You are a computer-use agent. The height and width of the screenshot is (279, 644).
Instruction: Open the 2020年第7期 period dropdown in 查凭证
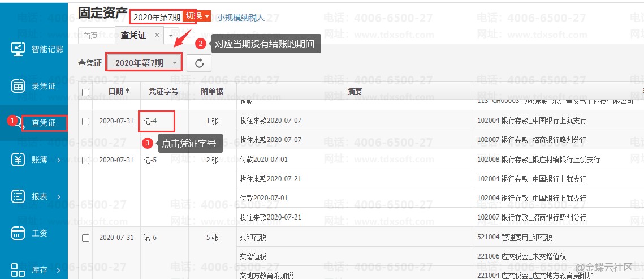point(145,63)
